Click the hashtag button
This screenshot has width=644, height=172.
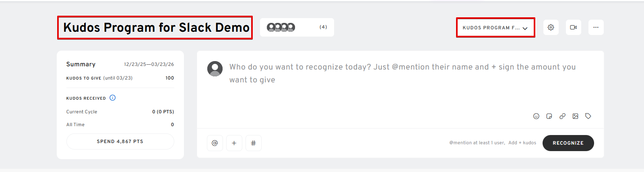coord(253,143)
